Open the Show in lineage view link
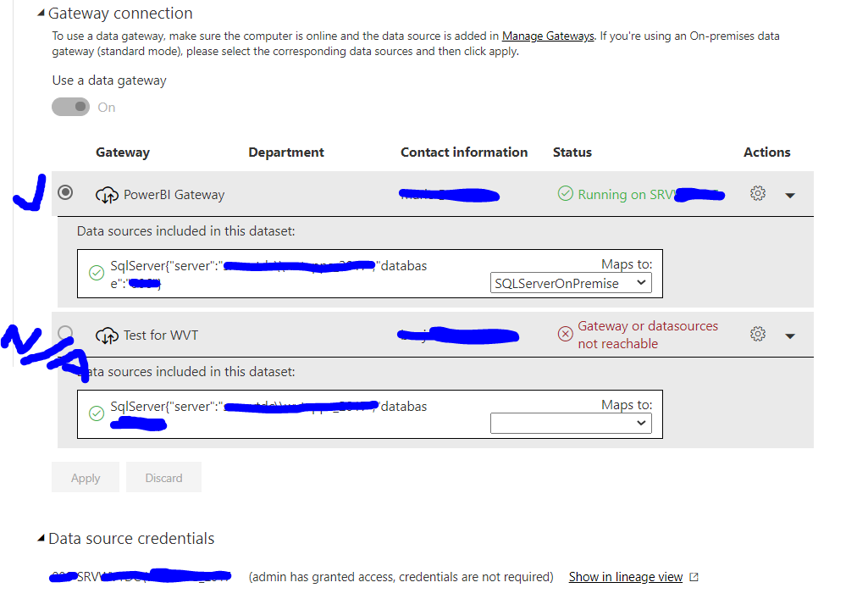Image resolution: width=868 pixels, height=599 pixels. (x=626, y=577)
